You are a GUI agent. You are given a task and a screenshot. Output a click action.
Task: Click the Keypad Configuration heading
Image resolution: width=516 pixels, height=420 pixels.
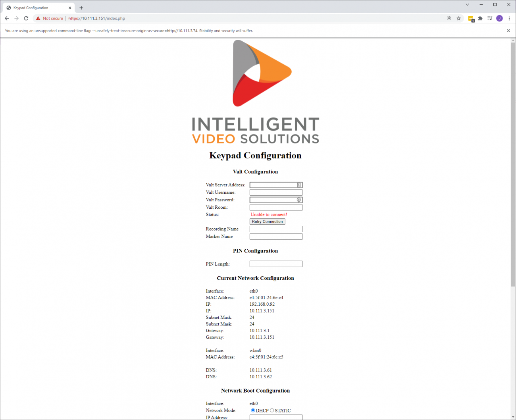click(x=256, y=156)
